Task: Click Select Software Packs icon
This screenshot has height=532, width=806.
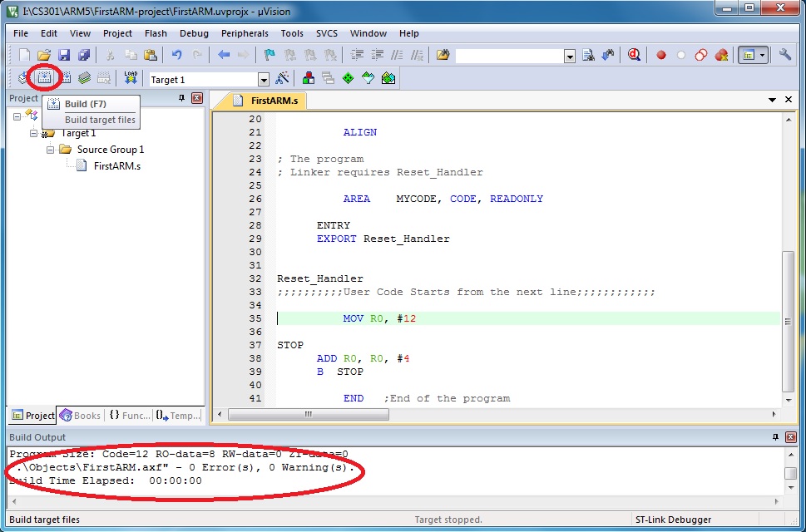Action: tap(368, 79)
